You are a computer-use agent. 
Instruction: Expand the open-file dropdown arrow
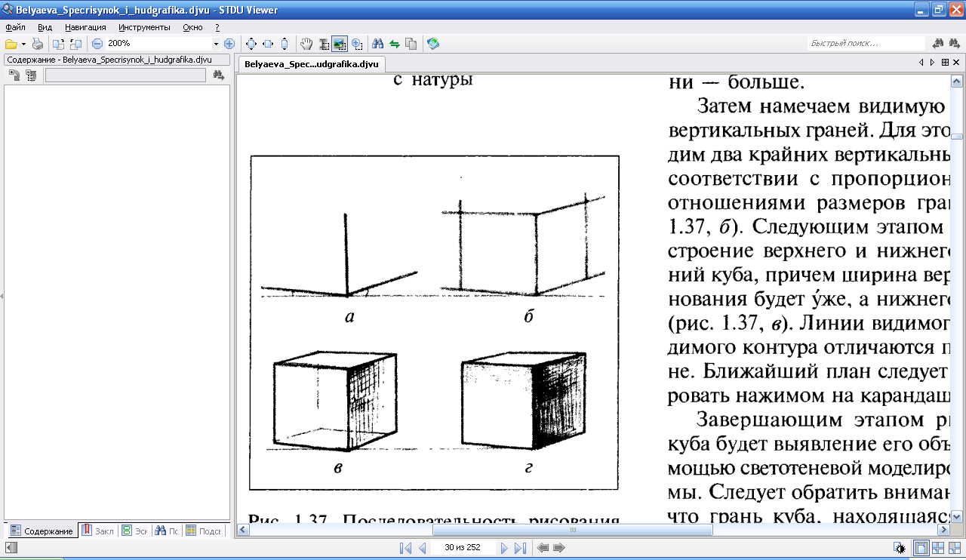[23, 44]
